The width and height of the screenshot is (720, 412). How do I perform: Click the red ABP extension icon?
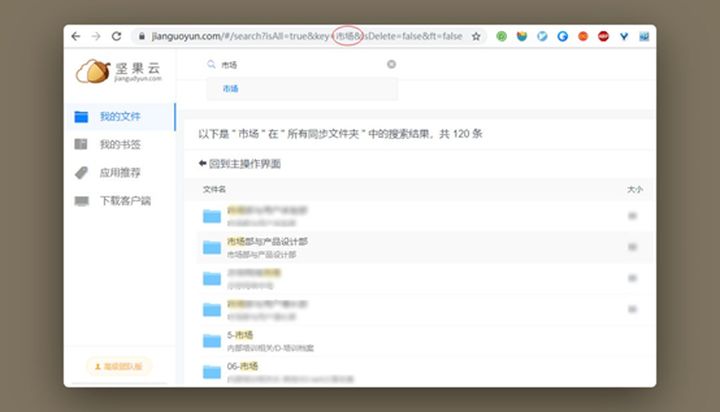point(603,36)
